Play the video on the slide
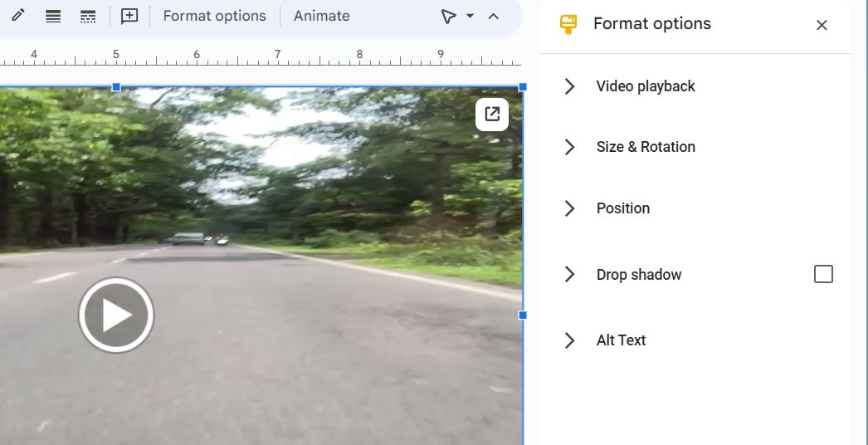The height and width of the screenshot is (445, 868). tap(116, 315)
